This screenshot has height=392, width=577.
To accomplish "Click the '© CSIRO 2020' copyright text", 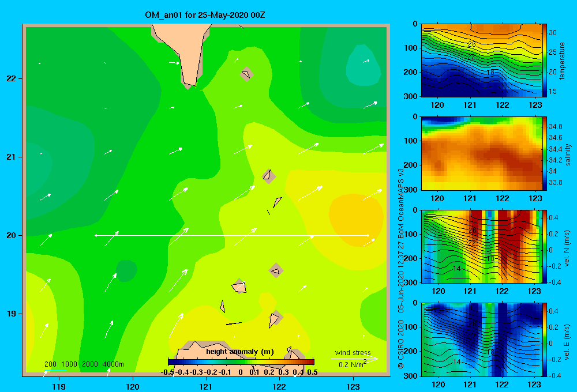I will 401,344.
